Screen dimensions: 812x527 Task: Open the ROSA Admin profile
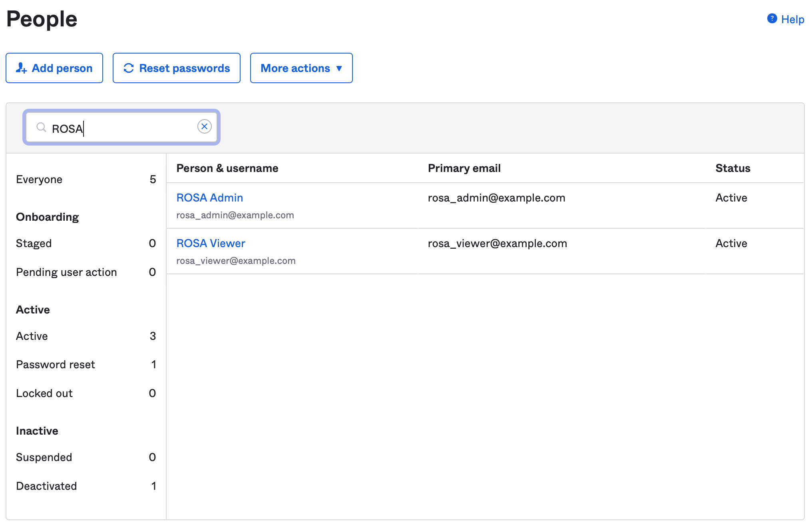[209, 198]
